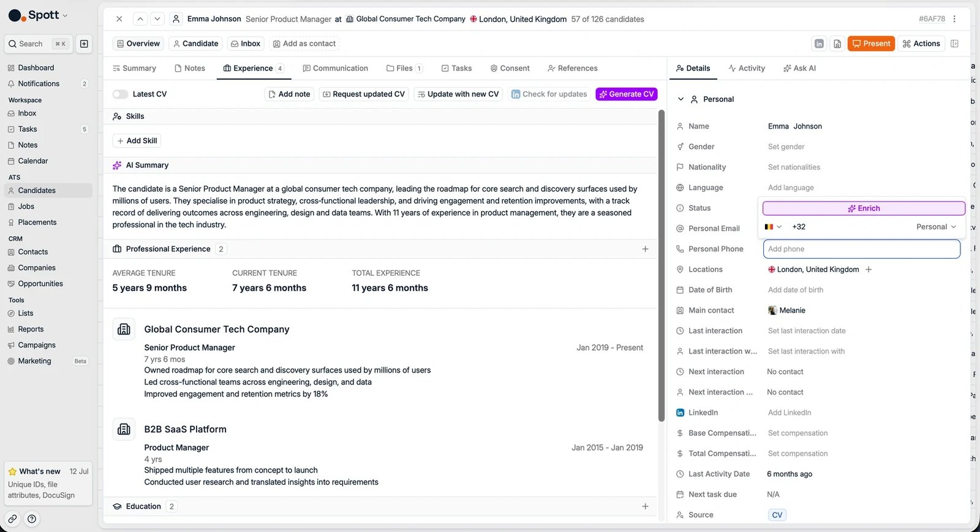Open the candidate Inbox button
The width and height of the screenshot is (980, 532).
pos(246,44)
